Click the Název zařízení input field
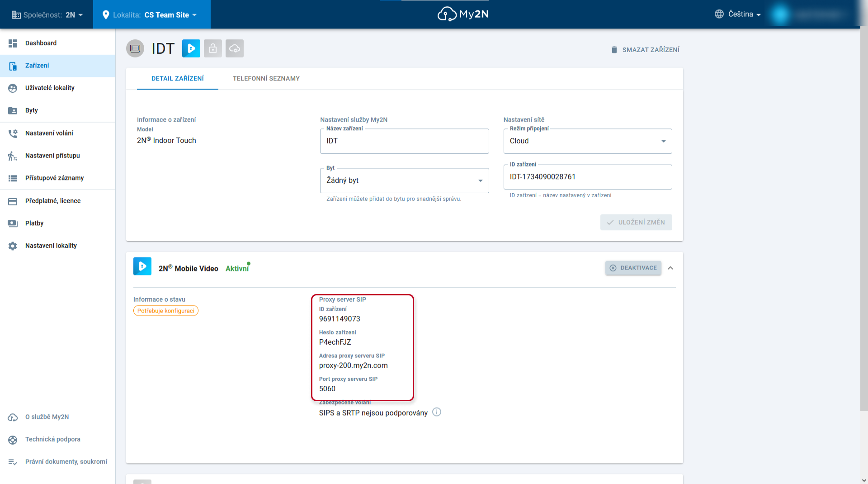 pos(405,141)
